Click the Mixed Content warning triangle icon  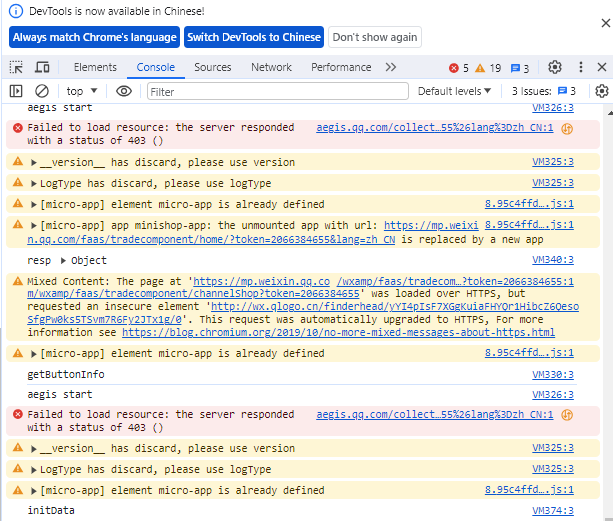[18, 281]
